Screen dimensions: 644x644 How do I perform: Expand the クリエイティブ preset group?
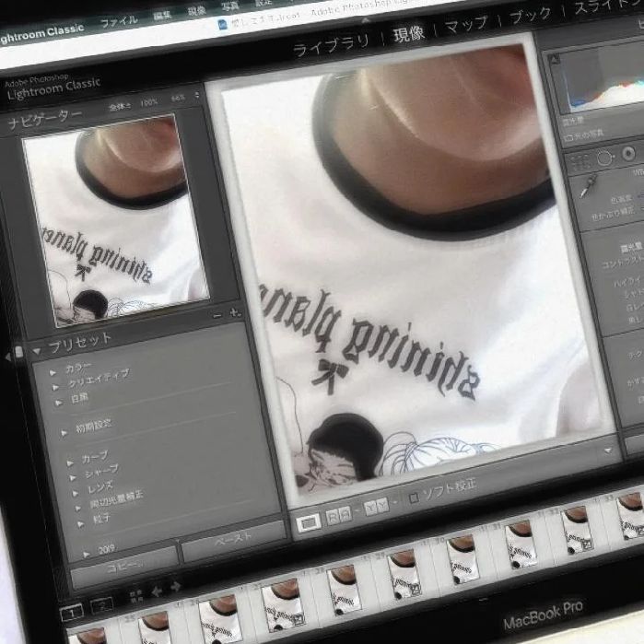56,387
